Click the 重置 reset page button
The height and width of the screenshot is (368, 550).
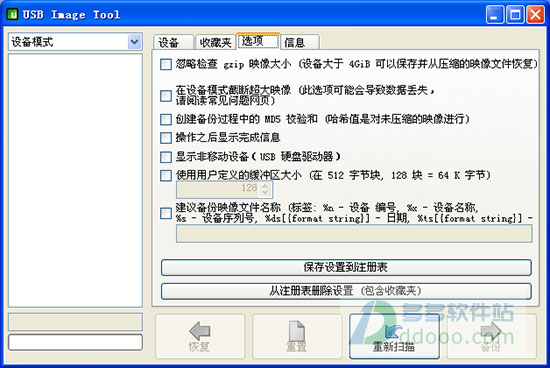(x=297, y=336)
